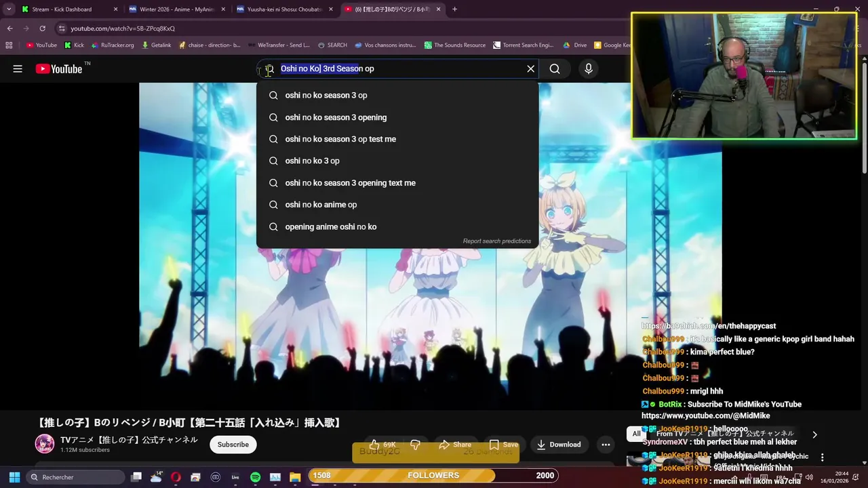This screenshot has width=868, height=488.
Task: Choose suggestion "oshi no ko 3 op"
Action: [397, 161]
